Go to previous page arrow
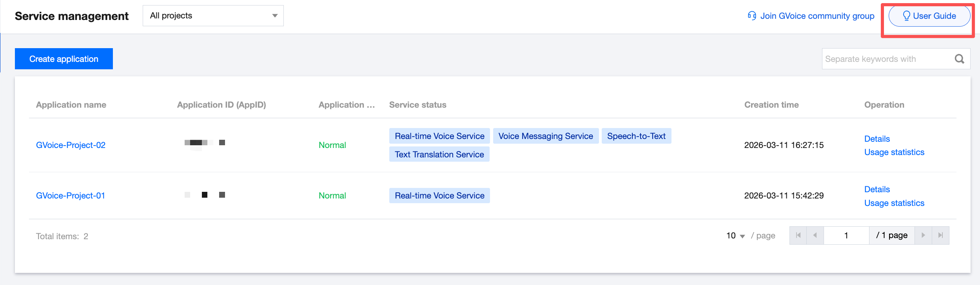This screenshot has height=285, width=980. [x=815, y=235]
